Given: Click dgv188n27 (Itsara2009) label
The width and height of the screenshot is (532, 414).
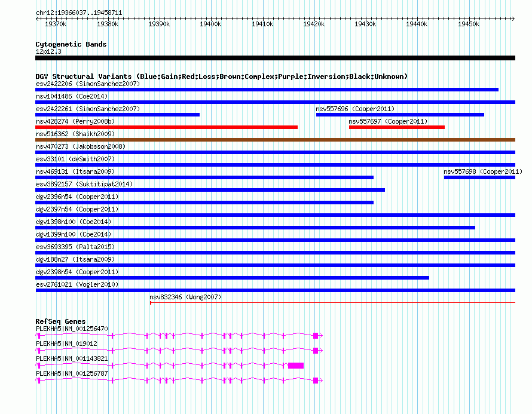Looking at the screenshot, I should tap(75, 259).
